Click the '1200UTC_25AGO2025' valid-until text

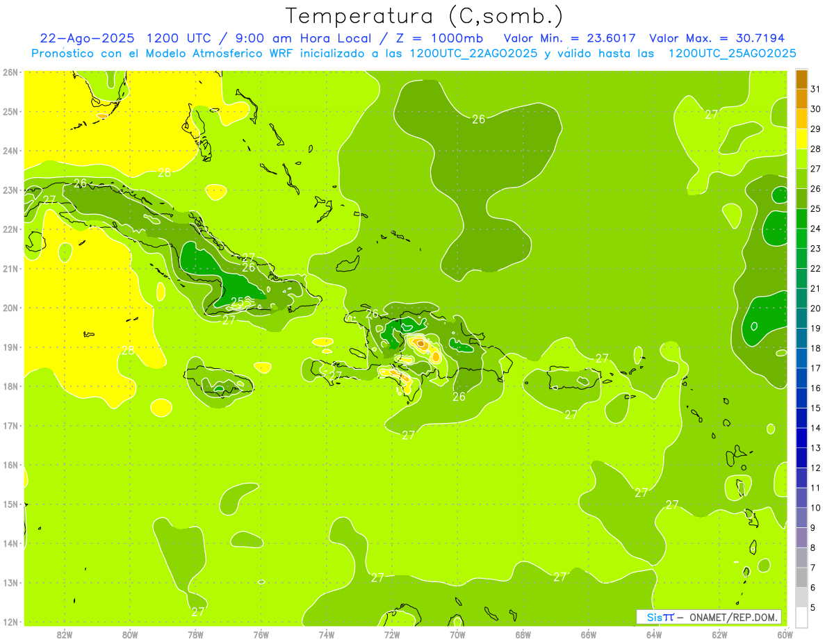click(x=732, y=53)
